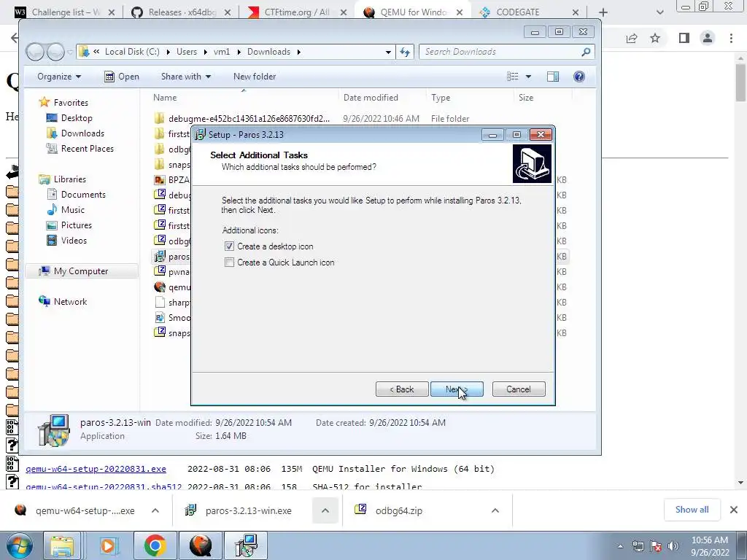
Task: Open the Windows Start menu
Action: point(19,545)
